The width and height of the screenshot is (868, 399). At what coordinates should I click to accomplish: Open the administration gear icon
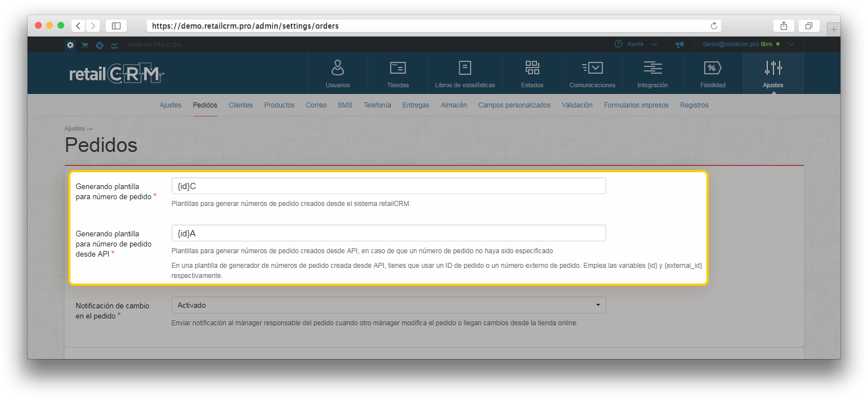point(70,45)
